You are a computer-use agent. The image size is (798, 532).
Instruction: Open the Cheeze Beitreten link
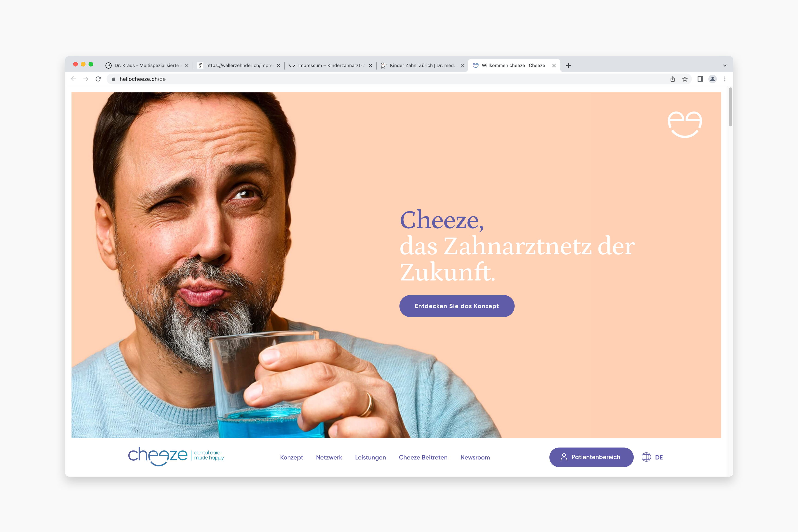click(423, 457)
